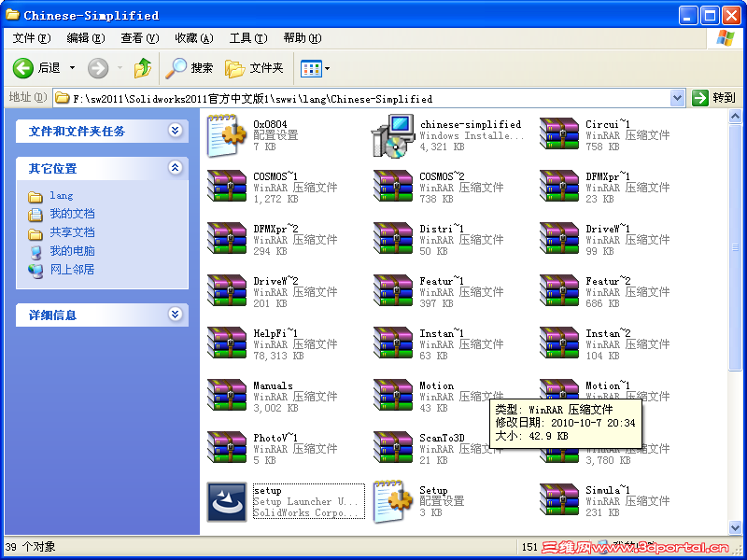Expand the 详细信息 panel
This screenshot has height=560, width=747.
176,315
